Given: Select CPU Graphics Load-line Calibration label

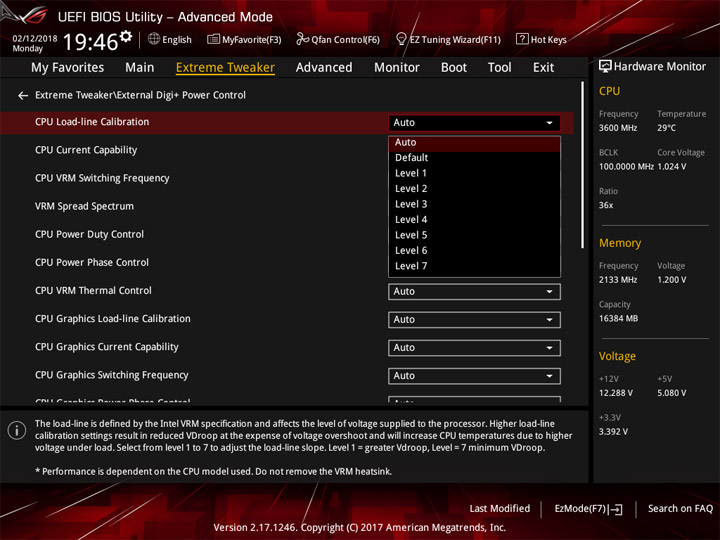Looking at the screenshot, I should pos(112,319).
